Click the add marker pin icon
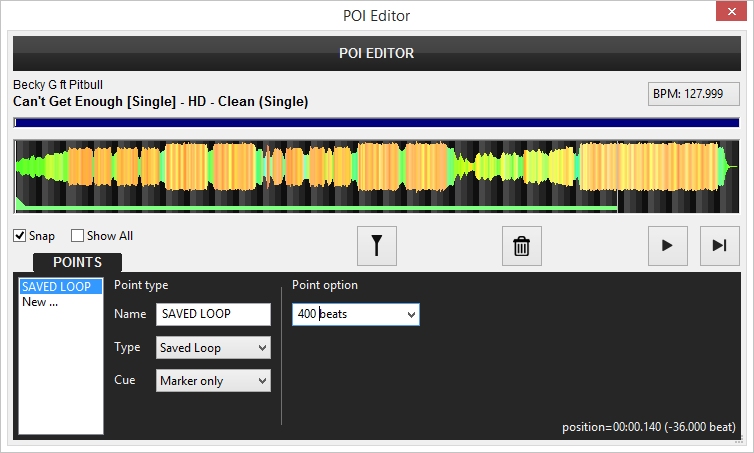This screenshot has height=453, width=754. pyautogui.click(x=377, y=246)
